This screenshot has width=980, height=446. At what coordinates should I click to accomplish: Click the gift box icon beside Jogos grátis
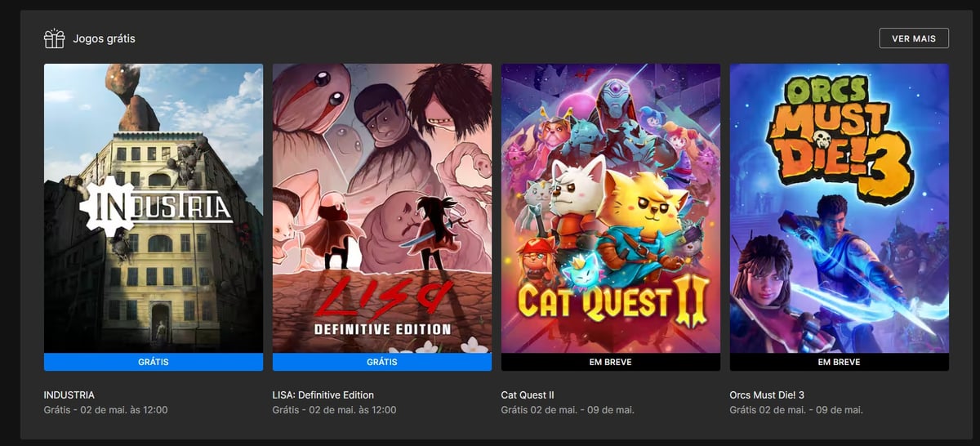click(x=54, y=38)
